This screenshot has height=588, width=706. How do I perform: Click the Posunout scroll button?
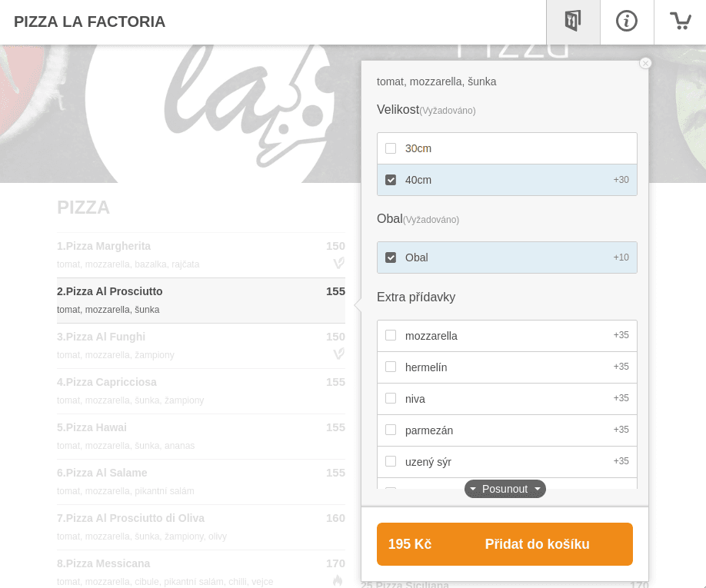click(x=505, y=489)
